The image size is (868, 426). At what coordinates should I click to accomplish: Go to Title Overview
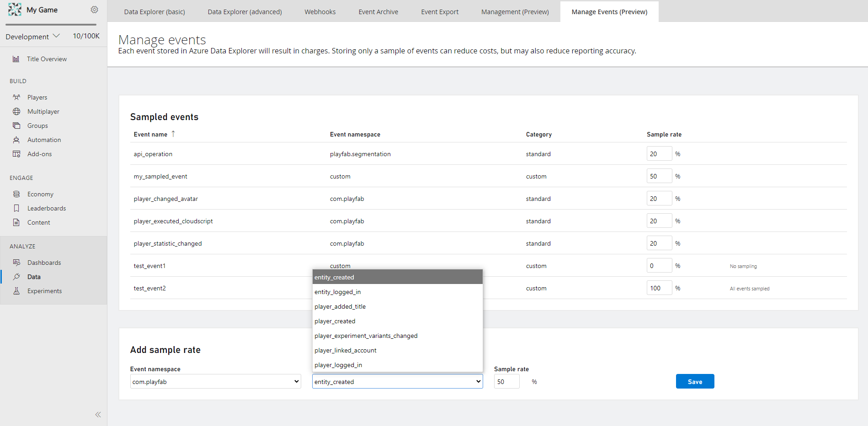[x=47, y=58]
